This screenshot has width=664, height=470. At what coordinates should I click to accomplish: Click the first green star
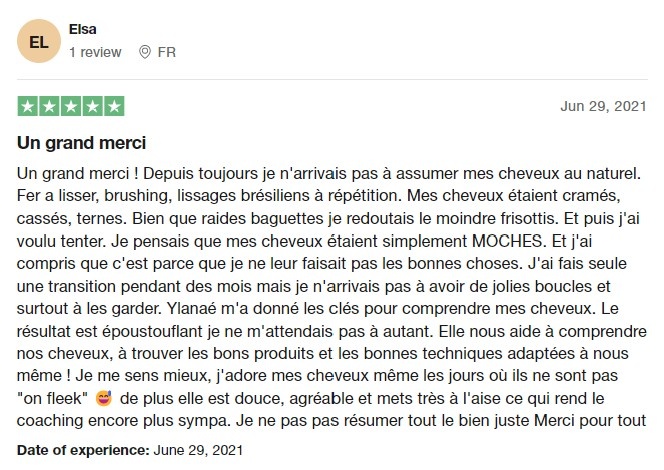pos(28,106)
